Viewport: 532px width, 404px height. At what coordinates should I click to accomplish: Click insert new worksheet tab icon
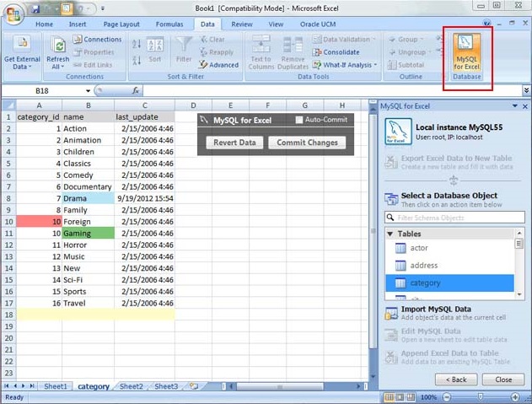(194, 386)
